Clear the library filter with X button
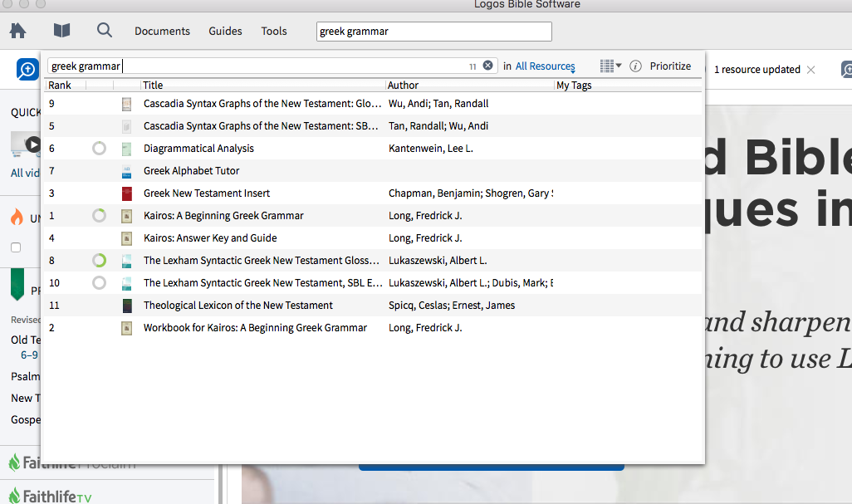 click(x=488, y=65)
